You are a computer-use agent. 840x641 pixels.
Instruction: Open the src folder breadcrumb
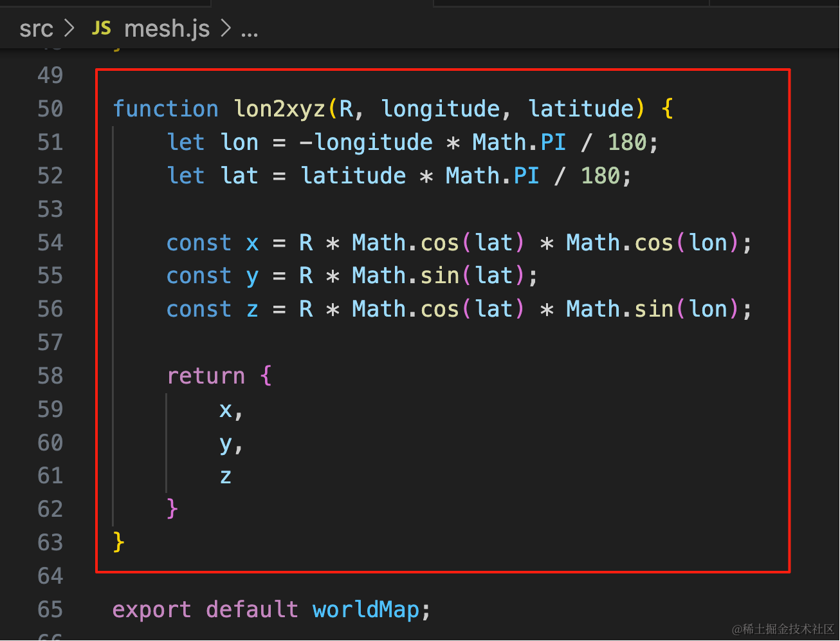coord(36,29)
